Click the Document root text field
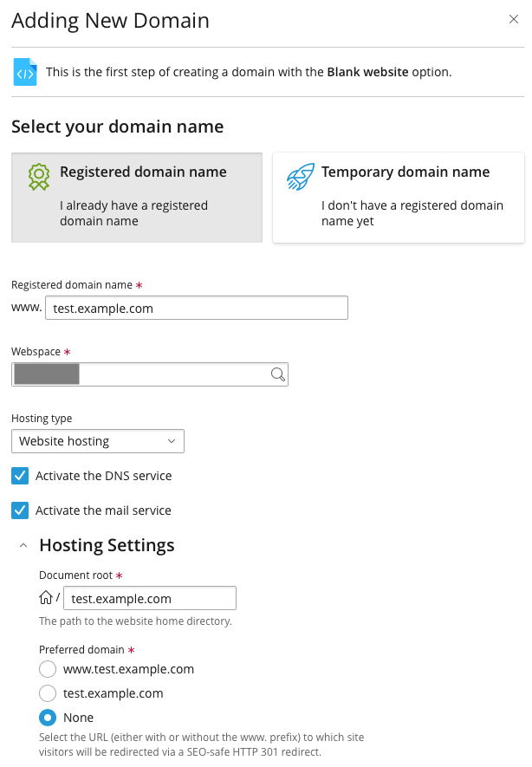Viewport: 532px width, 767px height. point(149,598)
